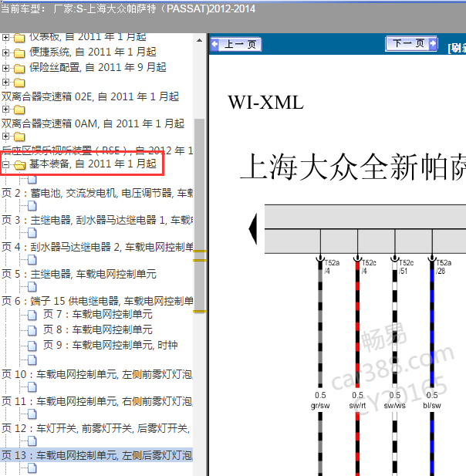Click the 基本装备 folder icon
The width and height of the screenshot is (466, 476).
click(19, 164)
